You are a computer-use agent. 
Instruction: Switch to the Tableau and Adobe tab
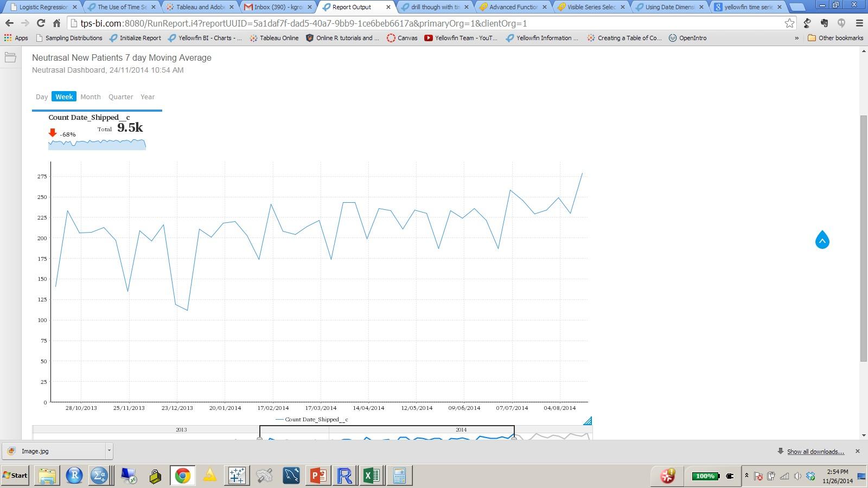click(201, 7)
